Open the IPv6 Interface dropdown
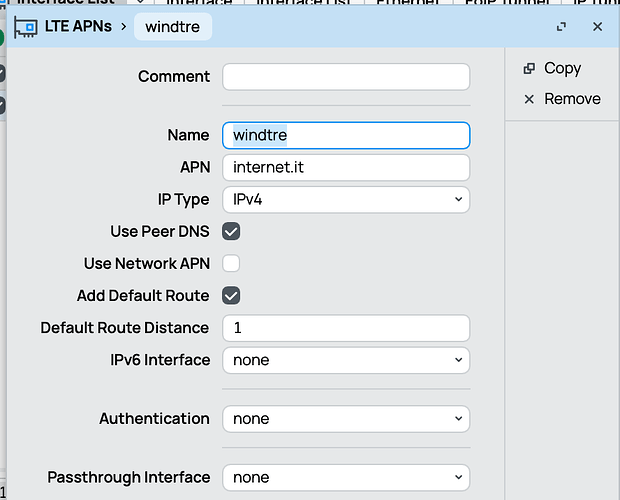Screen dimensions: 620x500 tap(346, 360)
